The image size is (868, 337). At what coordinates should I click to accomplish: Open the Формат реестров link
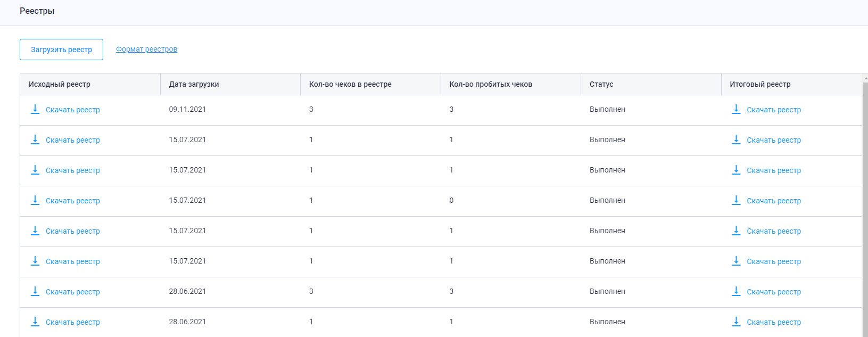(x=146, y=49)
